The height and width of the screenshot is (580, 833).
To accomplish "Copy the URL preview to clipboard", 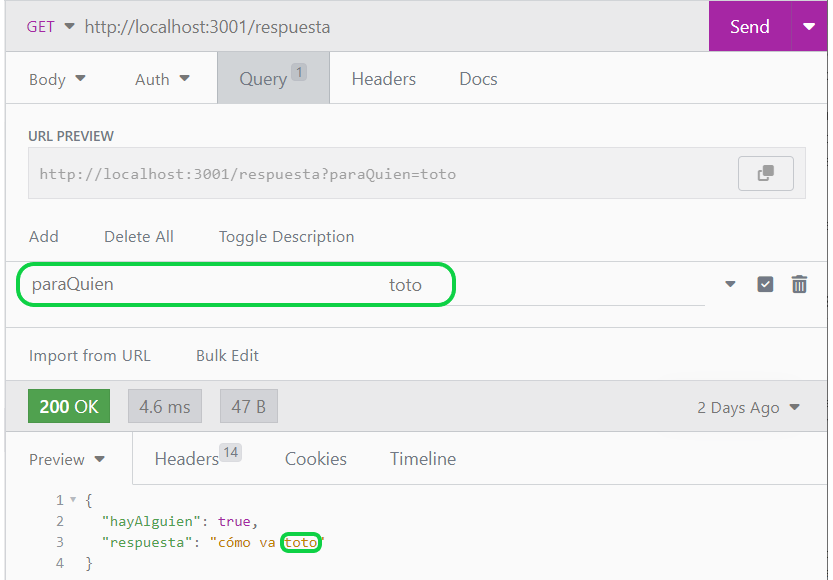I will pos(766,172).
